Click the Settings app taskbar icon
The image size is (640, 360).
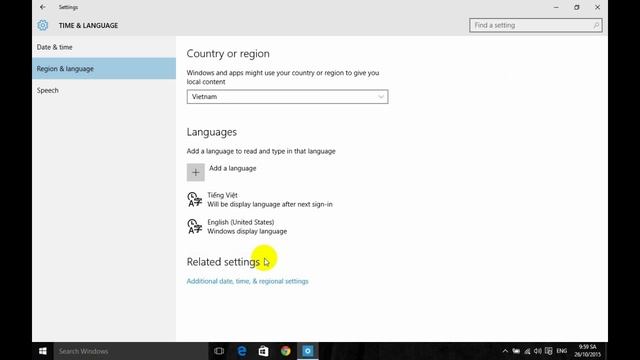(x=308, y=351)
